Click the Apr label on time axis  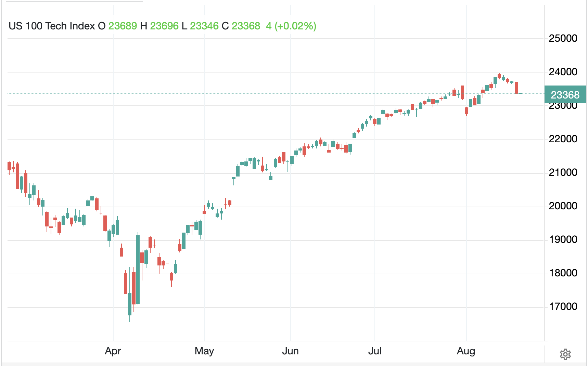[x=113, y=351]
